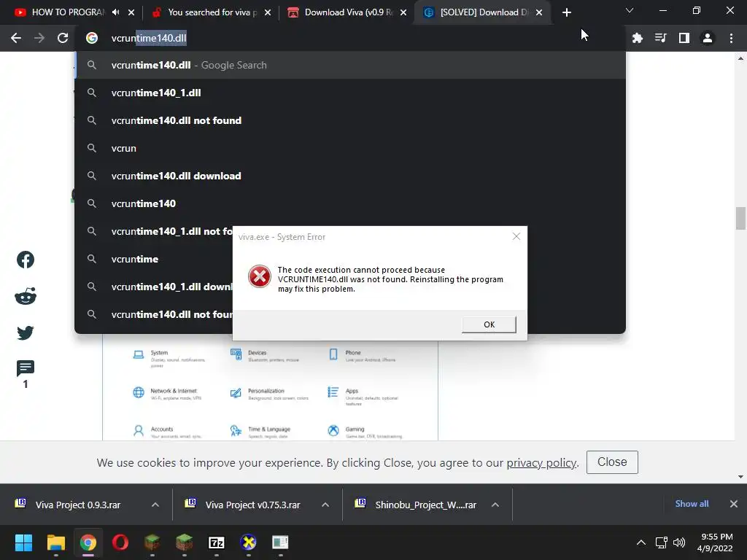
Task: Reload the current page
Action: tap(63, 38)
